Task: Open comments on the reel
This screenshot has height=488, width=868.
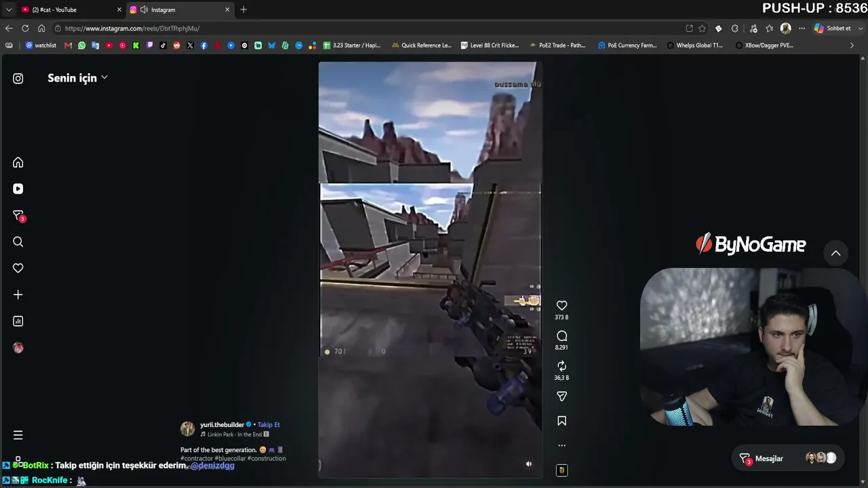Action: click(x=561, y=336)
